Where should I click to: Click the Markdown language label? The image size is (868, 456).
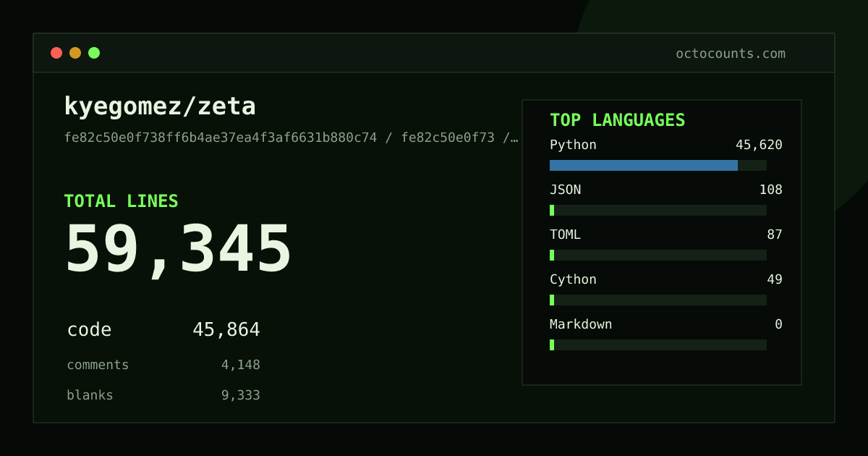[x=581, y=324]
